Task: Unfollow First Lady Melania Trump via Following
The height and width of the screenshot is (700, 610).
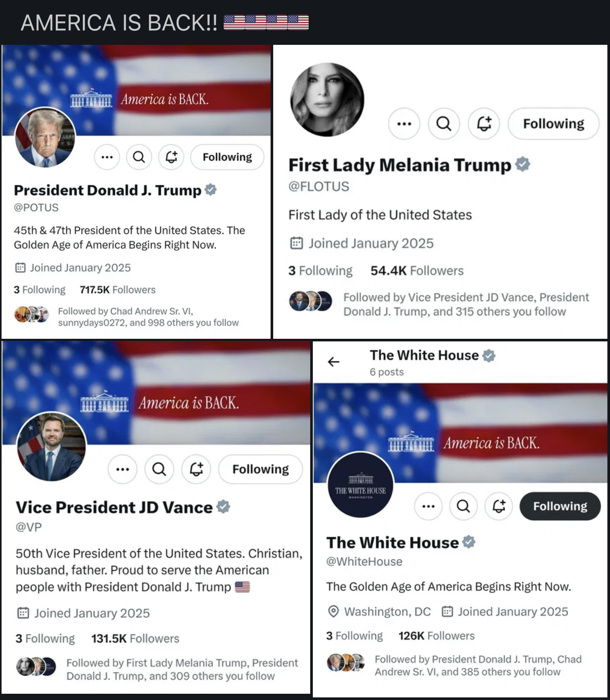Action: [553, 124]
